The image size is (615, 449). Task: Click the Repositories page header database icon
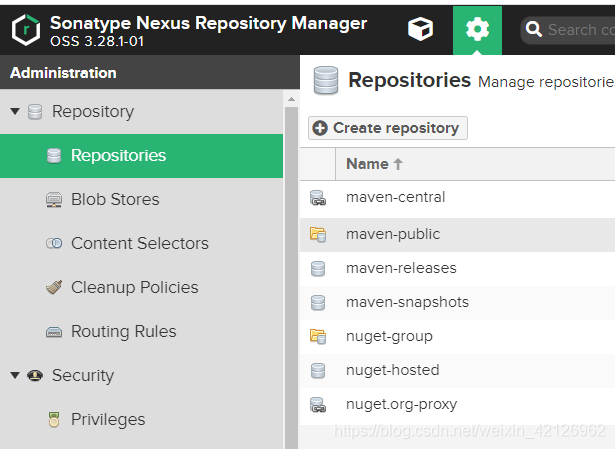pyautogui.click(x=326, y=80)
